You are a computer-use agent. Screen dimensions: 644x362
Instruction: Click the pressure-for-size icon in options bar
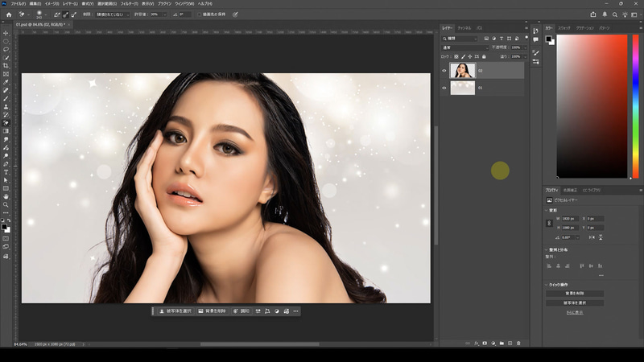pos(235,14)
